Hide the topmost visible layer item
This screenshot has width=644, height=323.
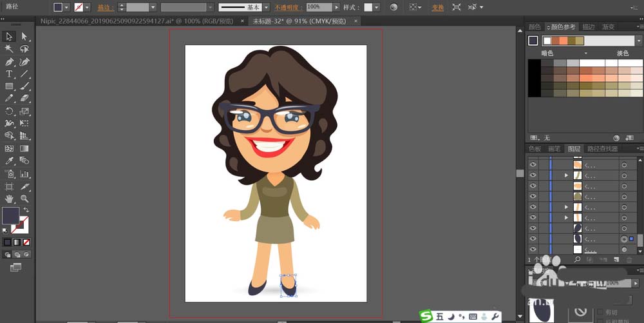click(533, 164)
